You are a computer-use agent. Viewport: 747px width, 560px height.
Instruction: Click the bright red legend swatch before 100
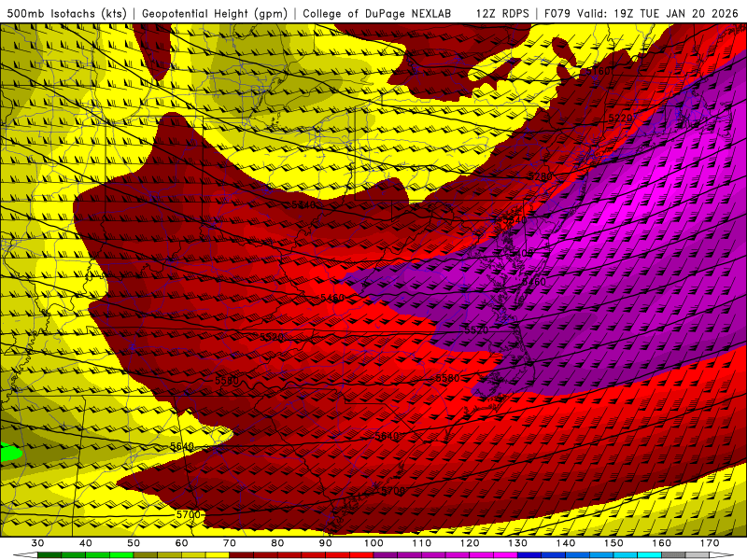pos(361,556)
